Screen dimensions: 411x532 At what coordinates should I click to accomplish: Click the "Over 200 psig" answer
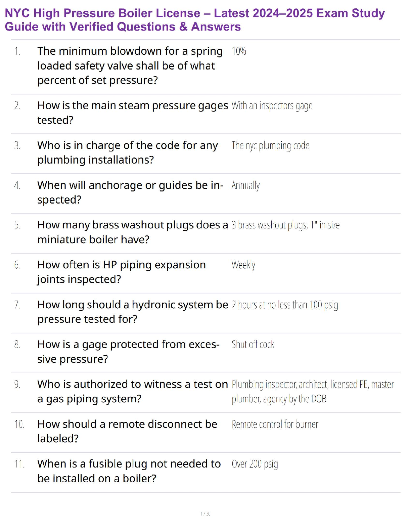click(255, 464)
